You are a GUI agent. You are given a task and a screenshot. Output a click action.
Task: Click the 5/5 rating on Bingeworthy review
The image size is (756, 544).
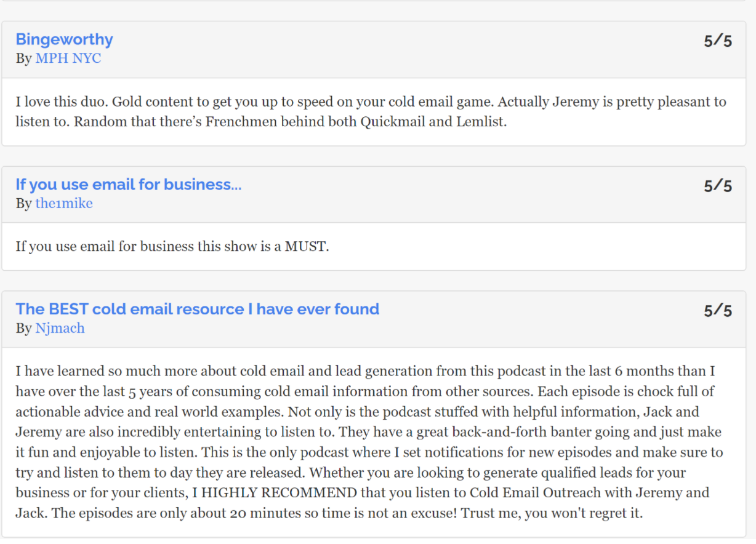click(x=718, y=41)
